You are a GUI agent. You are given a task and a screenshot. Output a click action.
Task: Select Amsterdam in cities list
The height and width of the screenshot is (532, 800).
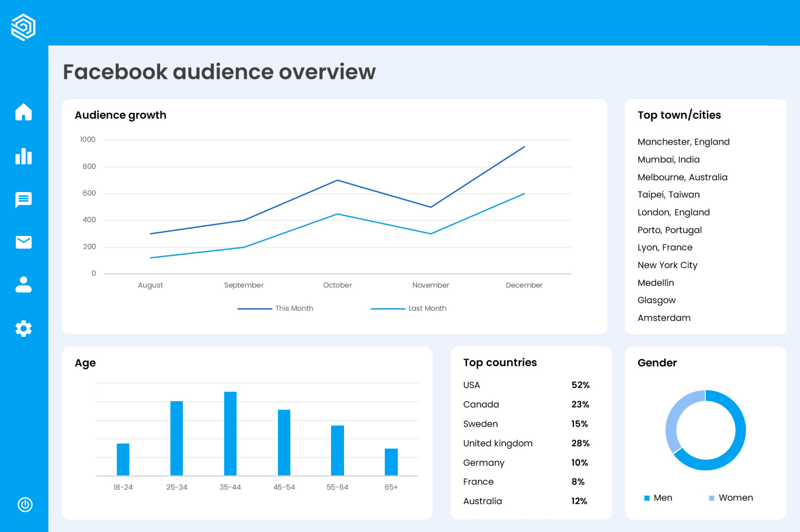click(x=664, y=318)
